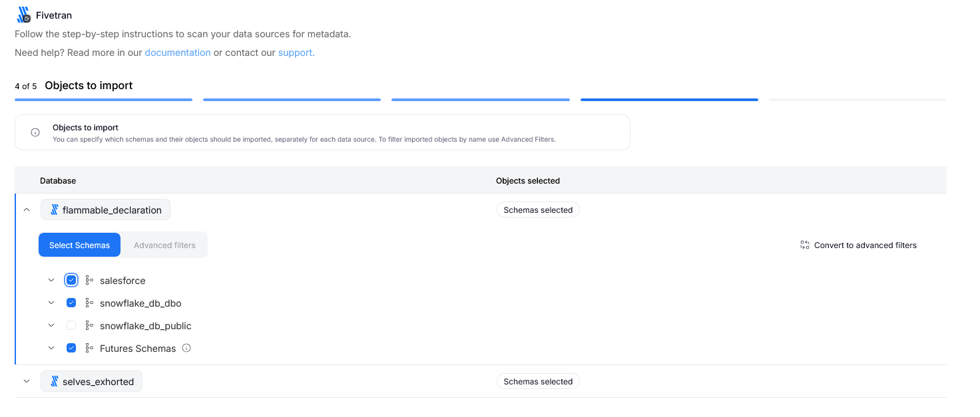Select the selves_exhorted database chip

pyautogui.click(x=91, y=382)
